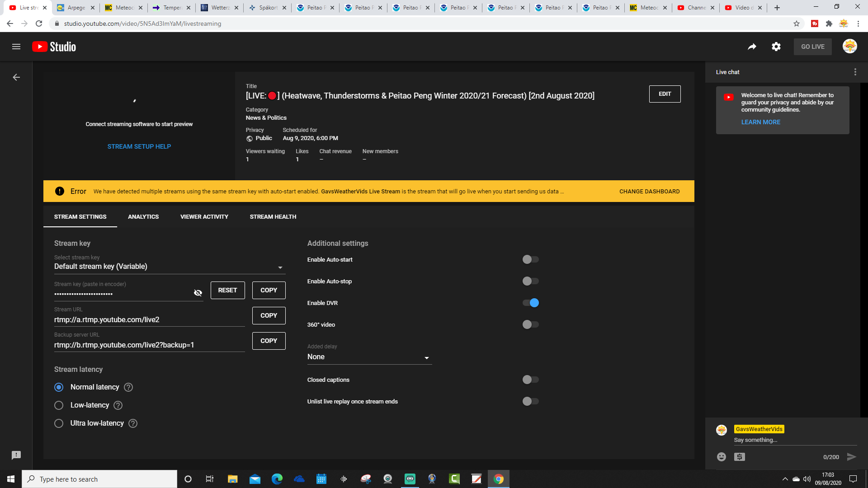Switch to Analytics tab
Image resolution: width=868 pixels, height=488 pixels.
[143, 217]
